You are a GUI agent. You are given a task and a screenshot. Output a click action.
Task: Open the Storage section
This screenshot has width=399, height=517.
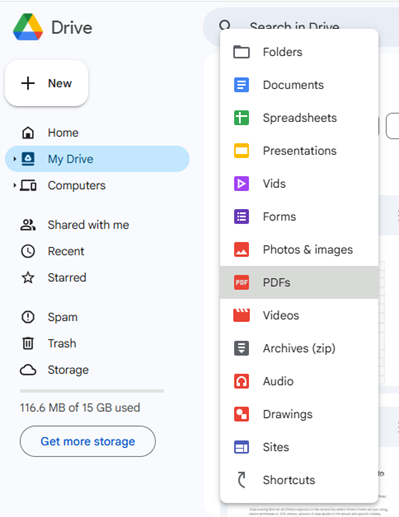pyautogui.click(x=97, y=370)
